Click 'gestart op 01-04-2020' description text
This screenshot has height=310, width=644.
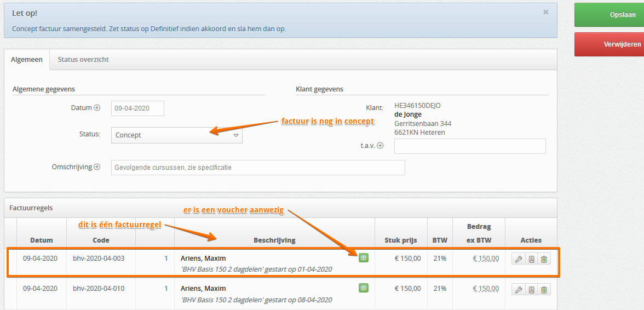[298, 269]
